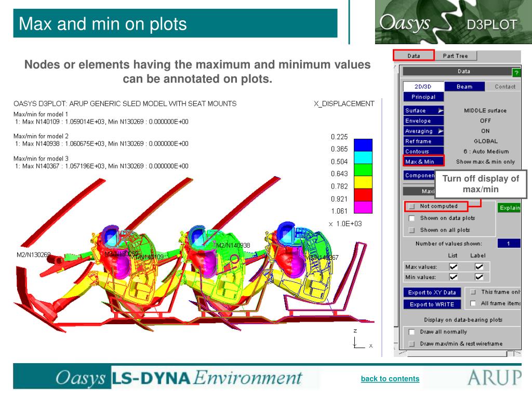The width and height of the screenshot is (532, 399).
Task: Open the Ref frame setting
Action: 423,141
